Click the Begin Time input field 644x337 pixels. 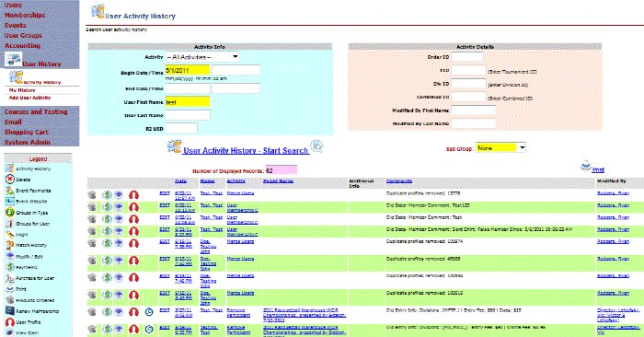[236, 70]
